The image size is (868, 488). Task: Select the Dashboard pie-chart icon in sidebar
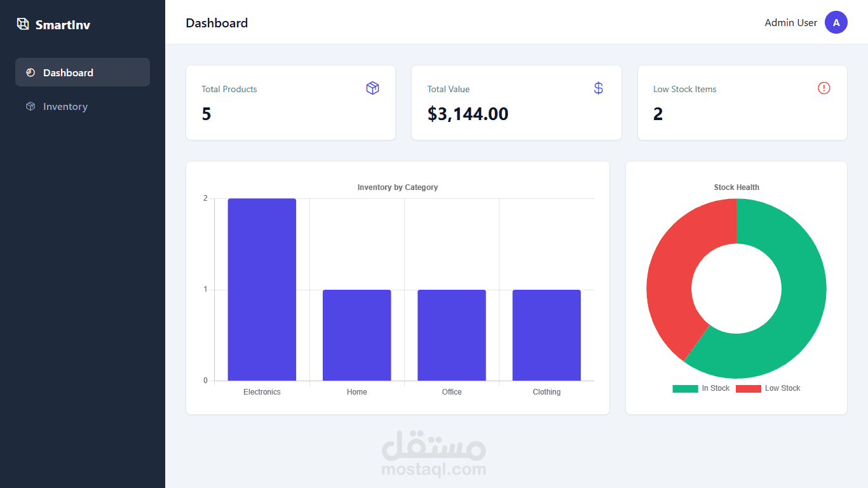coord(30,72)
